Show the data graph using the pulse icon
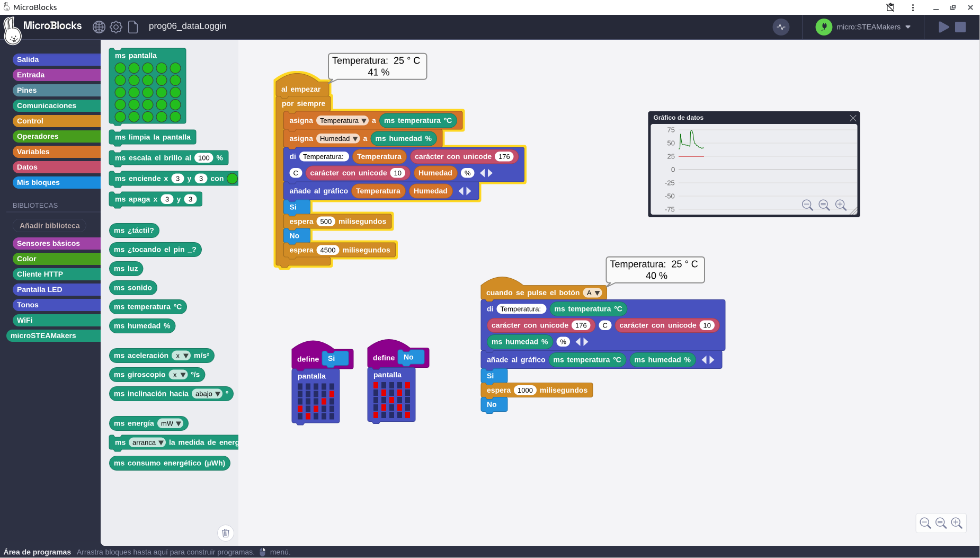This screenshot has width=980, height=558. pyautogui.click(x=781, y=27)
